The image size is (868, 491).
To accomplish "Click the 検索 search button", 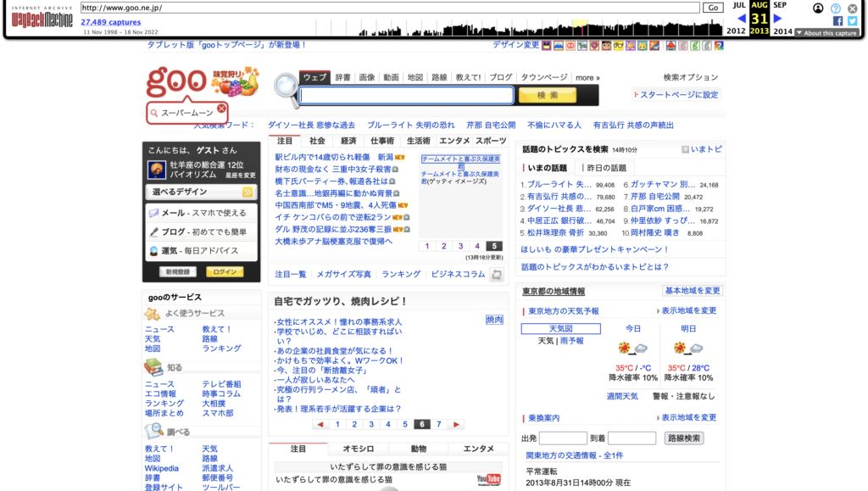I will (x=547, y=95).
